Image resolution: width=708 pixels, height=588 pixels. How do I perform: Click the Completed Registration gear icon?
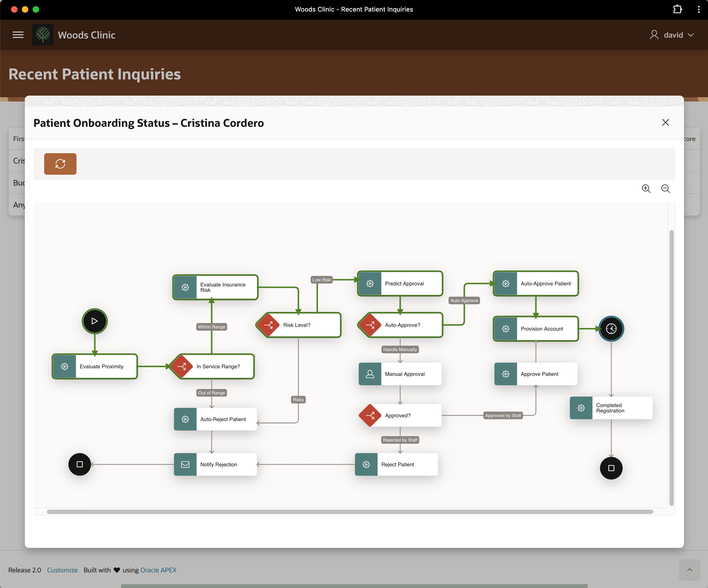pos(581,408)
